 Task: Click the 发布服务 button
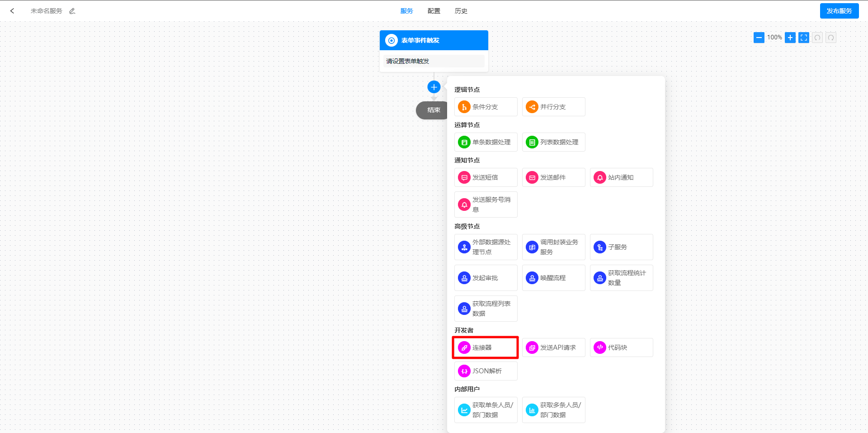pos(839,11)
